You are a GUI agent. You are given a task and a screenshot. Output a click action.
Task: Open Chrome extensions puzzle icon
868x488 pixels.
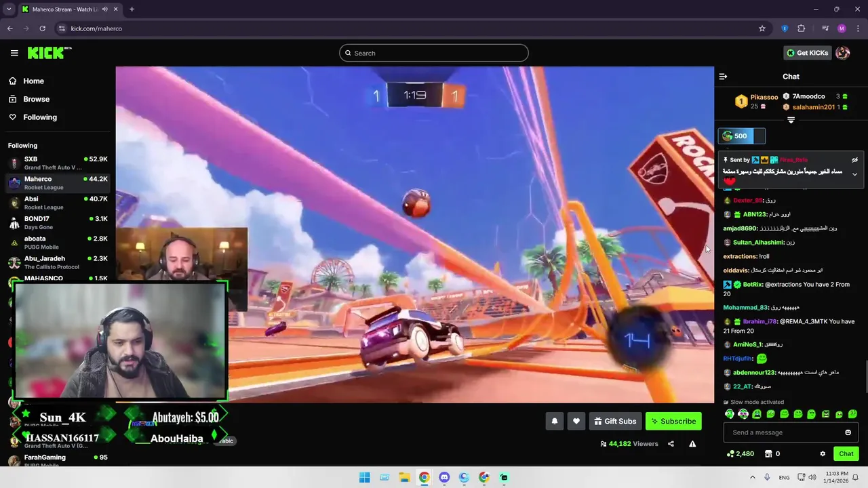[x=802, y=28]
